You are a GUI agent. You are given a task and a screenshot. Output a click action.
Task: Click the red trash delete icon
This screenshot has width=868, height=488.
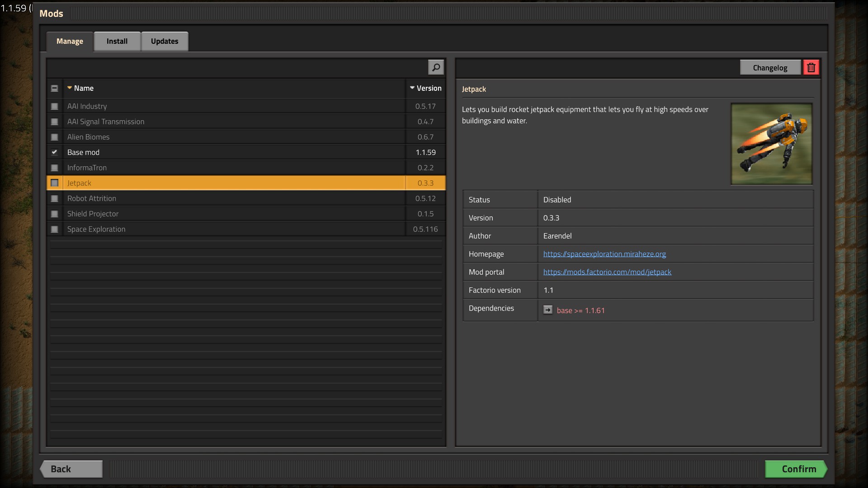pos(811,67)
